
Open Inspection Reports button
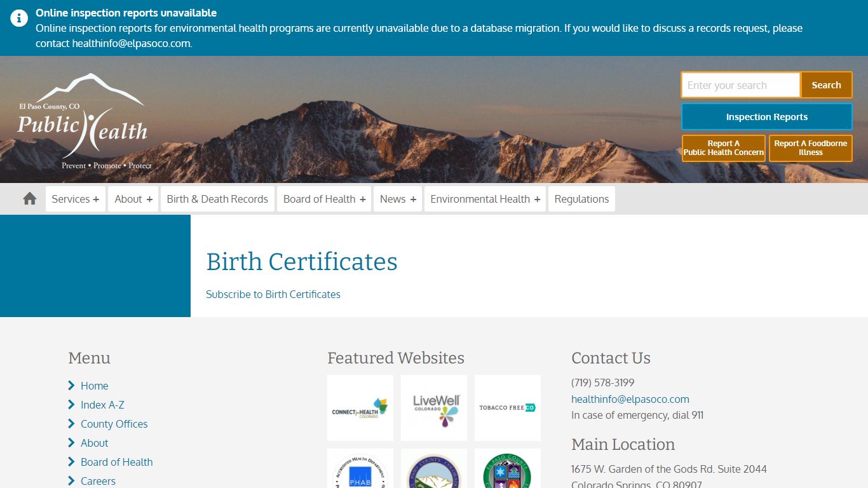point(767,117)
